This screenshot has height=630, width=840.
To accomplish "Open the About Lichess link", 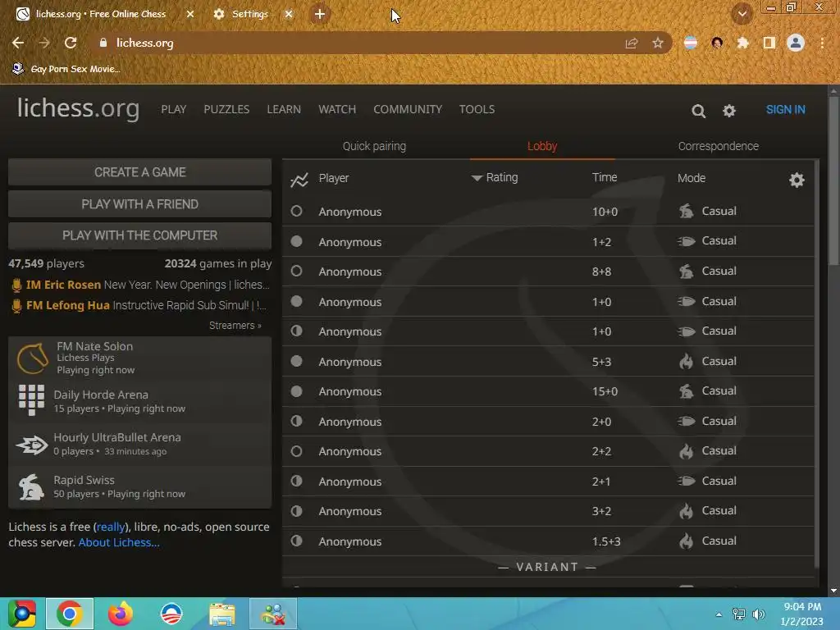I will [119, 542].
